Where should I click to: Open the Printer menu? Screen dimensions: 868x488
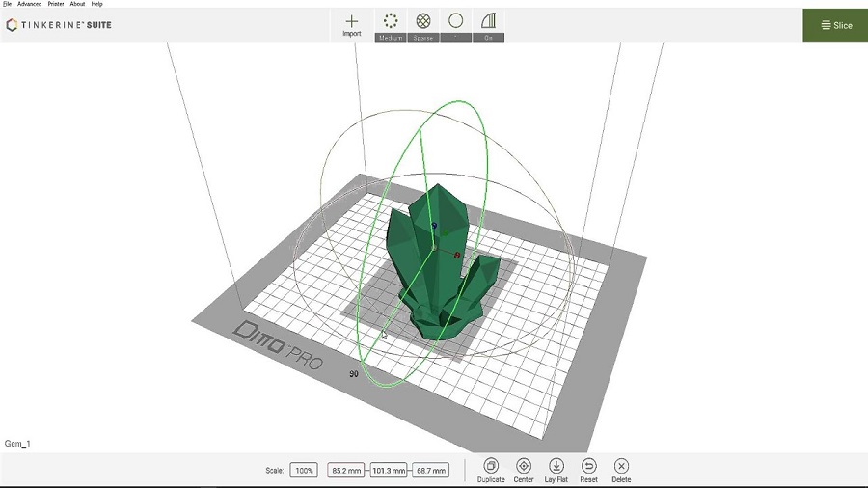[x=56, y=4]
